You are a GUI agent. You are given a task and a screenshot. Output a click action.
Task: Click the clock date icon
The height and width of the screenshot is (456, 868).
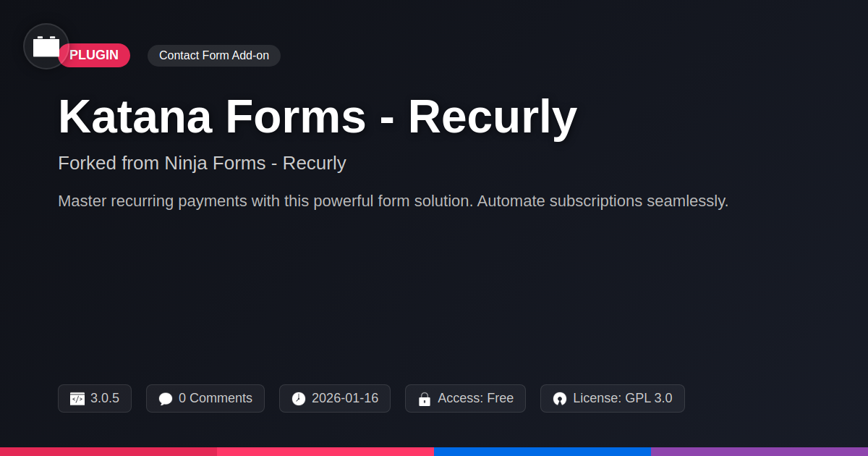click(x=299, y=399)
